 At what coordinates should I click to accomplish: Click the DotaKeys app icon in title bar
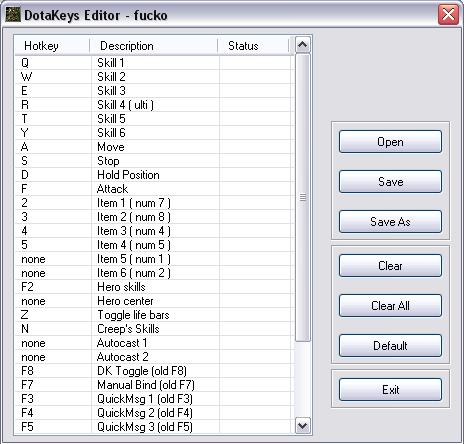pyautogui.click(x=13, y=15)
